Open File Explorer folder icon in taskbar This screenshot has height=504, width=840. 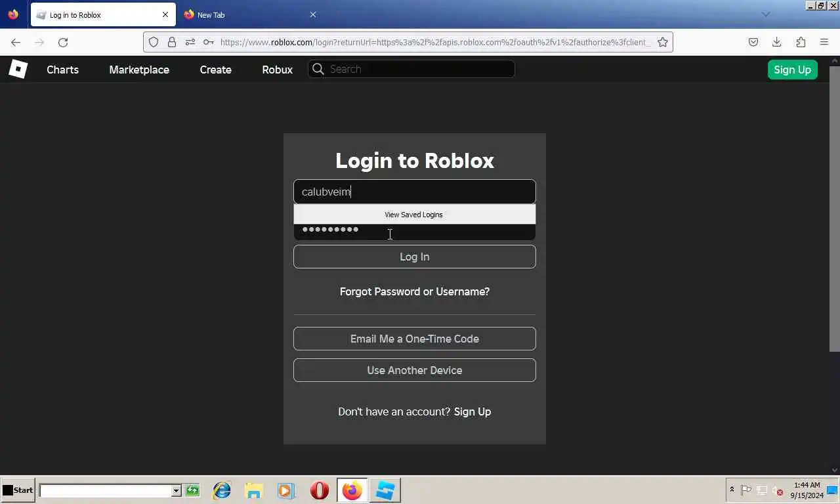pyautogui.click(x=254, y=490)
